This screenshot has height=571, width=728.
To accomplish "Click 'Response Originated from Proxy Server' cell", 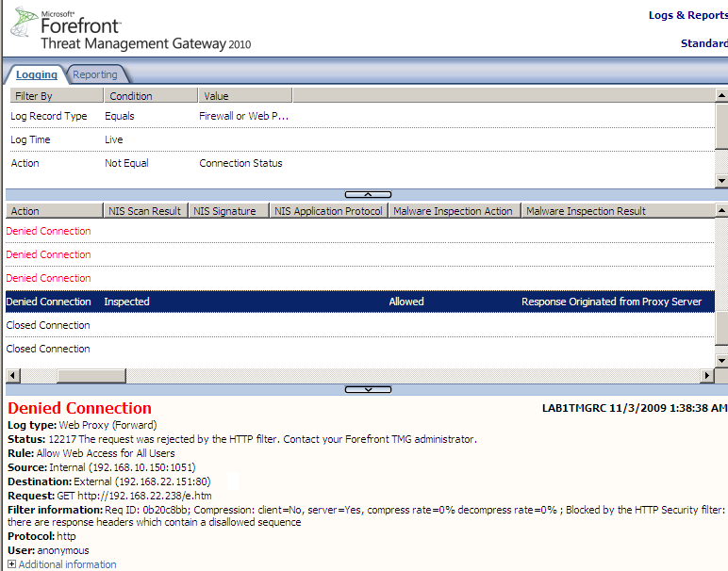I will pos(611,302).
